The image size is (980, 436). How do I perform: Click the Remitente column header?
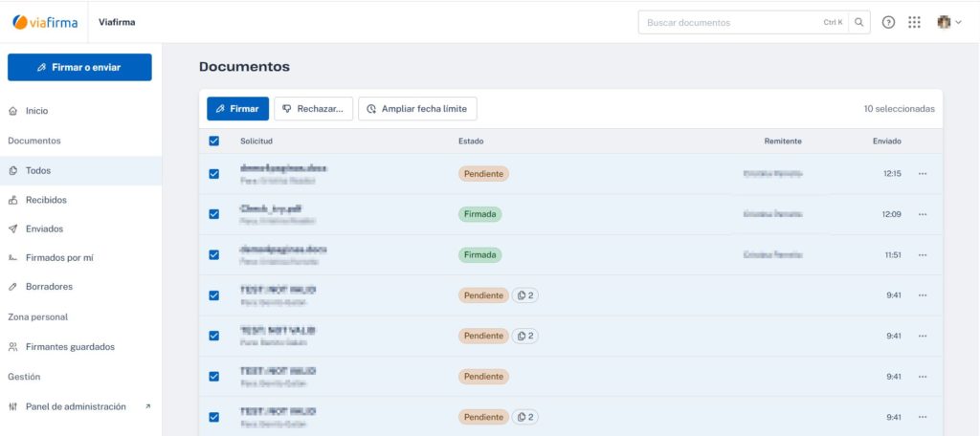pyautogui.click(x=783, y=142)
